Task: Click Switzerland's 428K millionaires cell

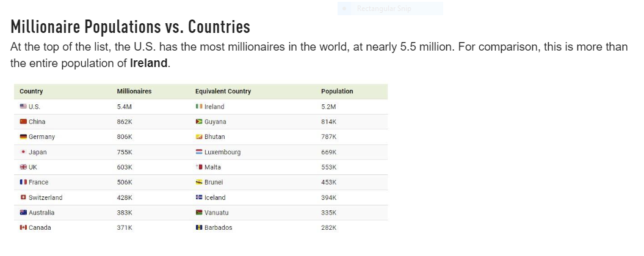Action: 125,197
